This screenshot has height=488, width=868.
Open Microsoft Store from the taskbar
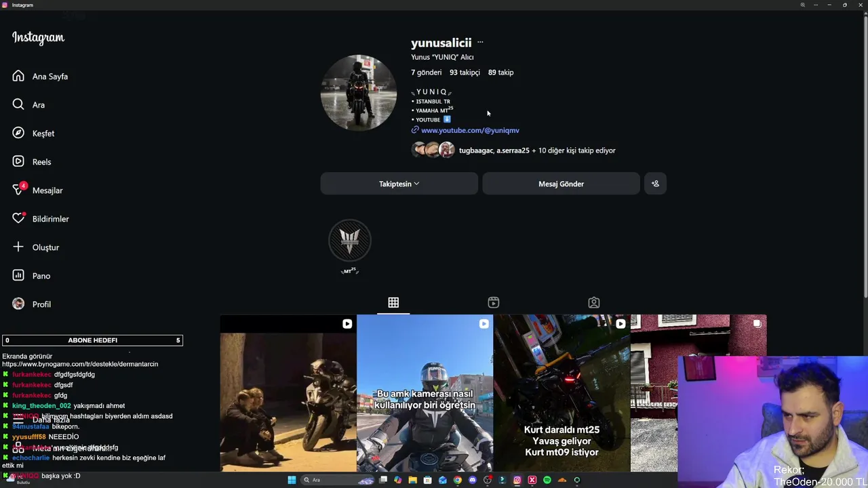427,480
